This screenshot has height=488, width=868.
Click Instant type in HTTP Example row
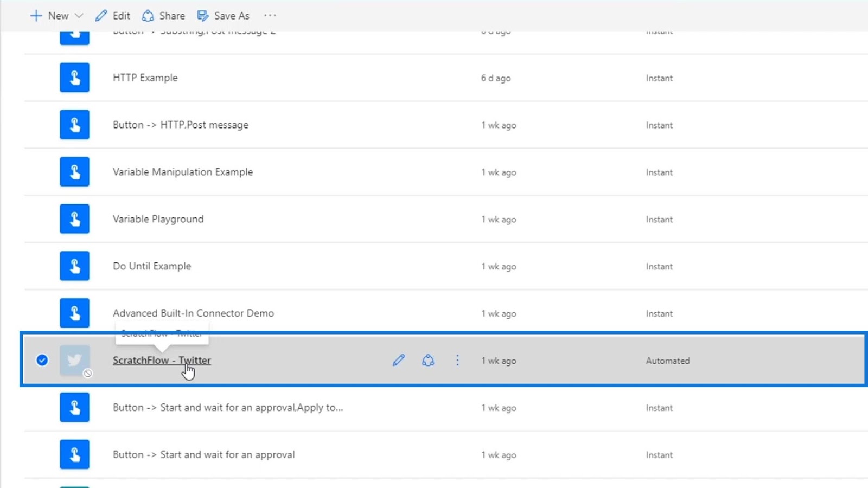[659, 78]
